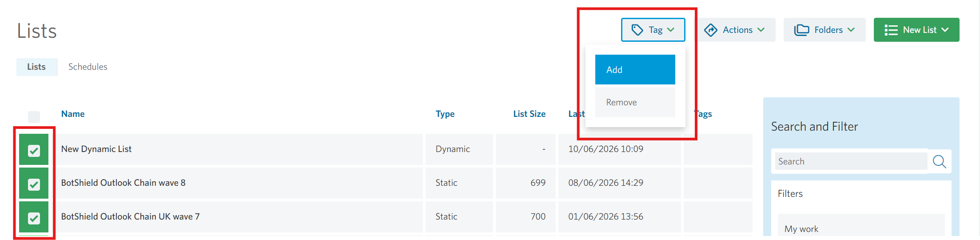Open BotShield Outlook Chain wave 8 list
980x240 pixels.
click(123, 183)
